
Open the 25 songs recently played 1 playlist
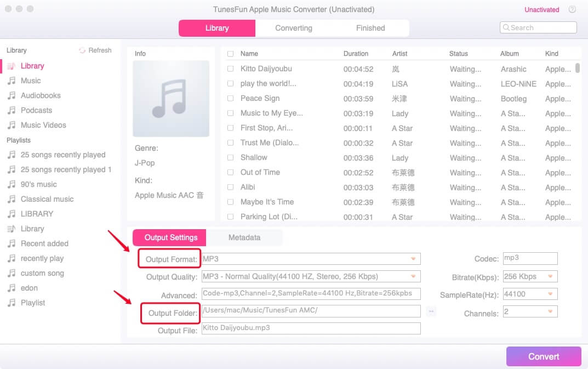(x=66, y=169)
